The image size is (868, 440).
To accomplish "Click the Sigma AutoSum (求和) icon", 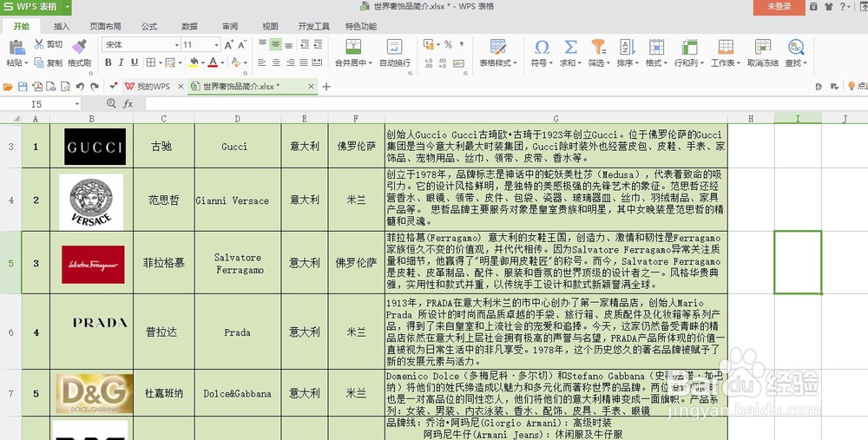I will (570, 47).
